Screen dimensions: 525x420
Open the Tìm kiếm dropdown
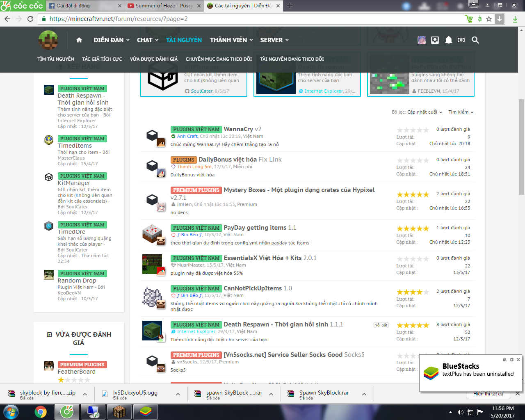click(461, 112)
